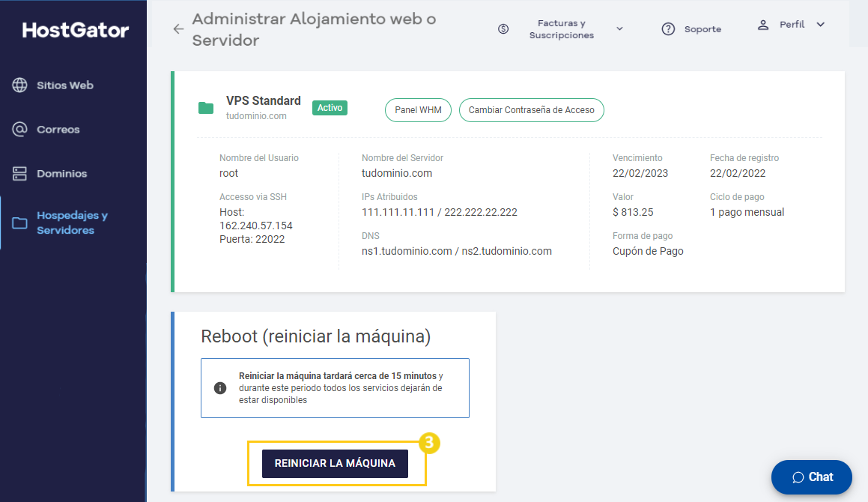868x502 pixels.
Task: Click the info icon in reboot notice
Action: click(220, 388)
